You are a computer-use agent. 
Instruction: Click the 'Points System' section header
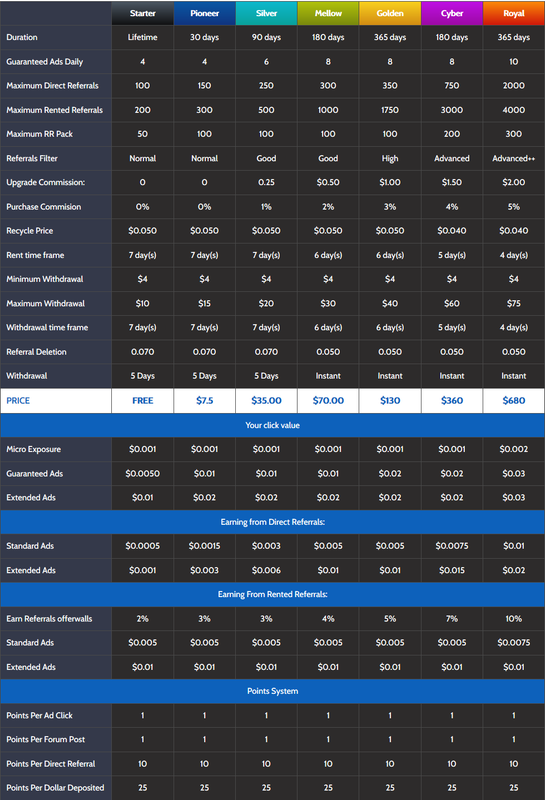[x=272, y=691]
